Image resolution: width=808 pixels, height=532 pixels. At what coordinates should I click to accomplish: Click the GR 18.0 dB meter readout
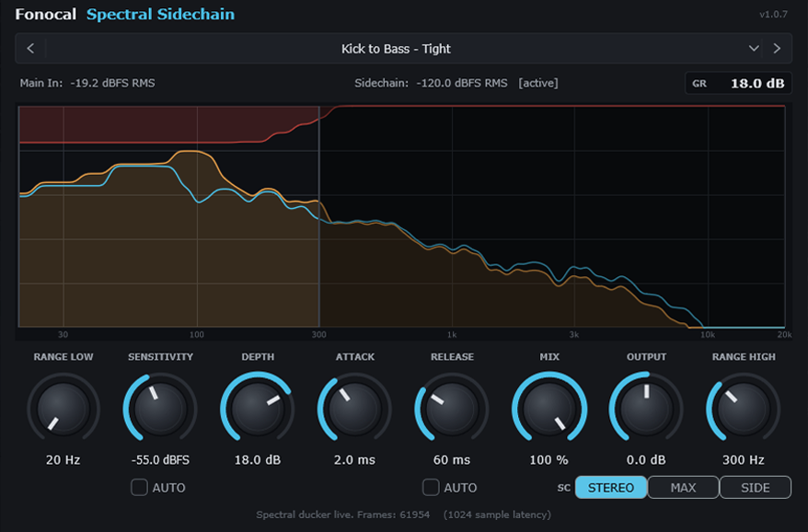click(x=738, y=83)
